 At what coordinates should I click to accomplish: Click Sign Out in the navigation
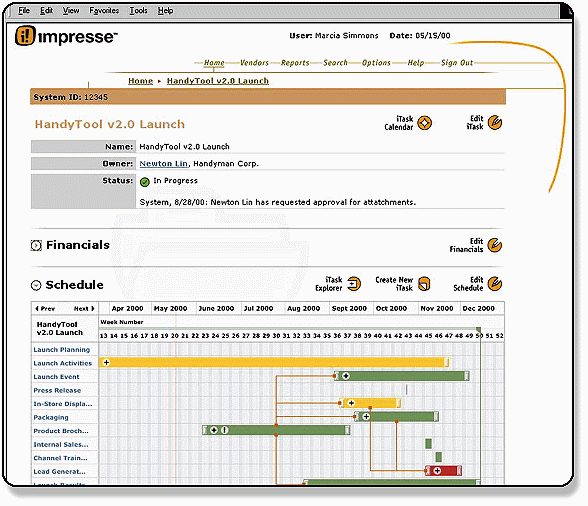(x=457, y=63)
